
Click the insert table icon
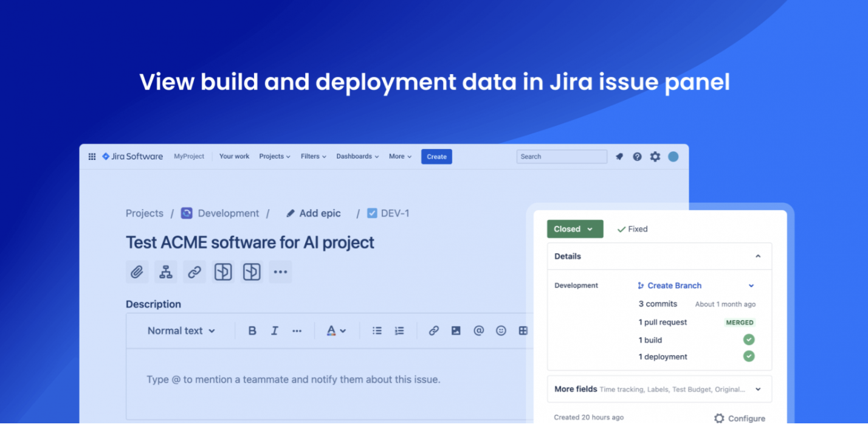(523, 331)
